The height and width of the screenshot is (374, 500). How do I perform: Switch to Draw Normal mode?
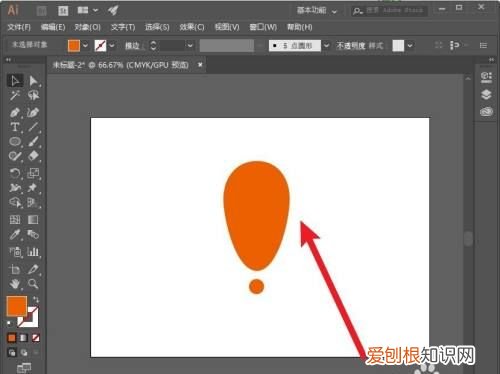[12, 353]
